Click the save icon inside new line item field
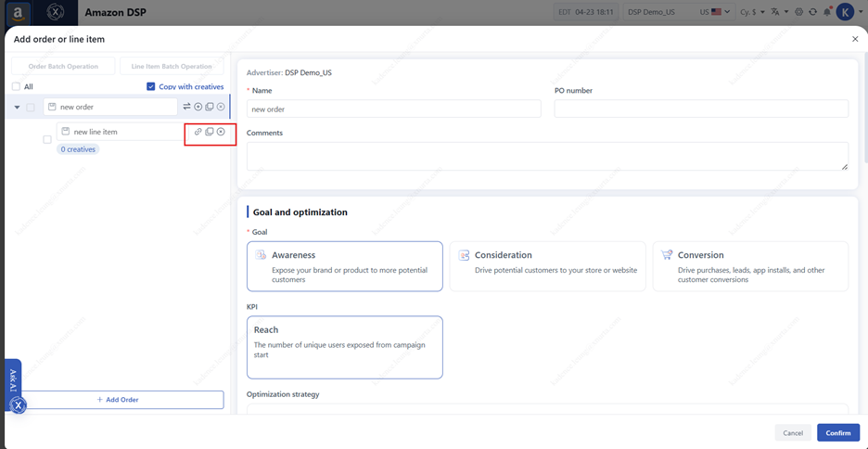The height and width of the screenshot is (449, 868). coord(65,132)
